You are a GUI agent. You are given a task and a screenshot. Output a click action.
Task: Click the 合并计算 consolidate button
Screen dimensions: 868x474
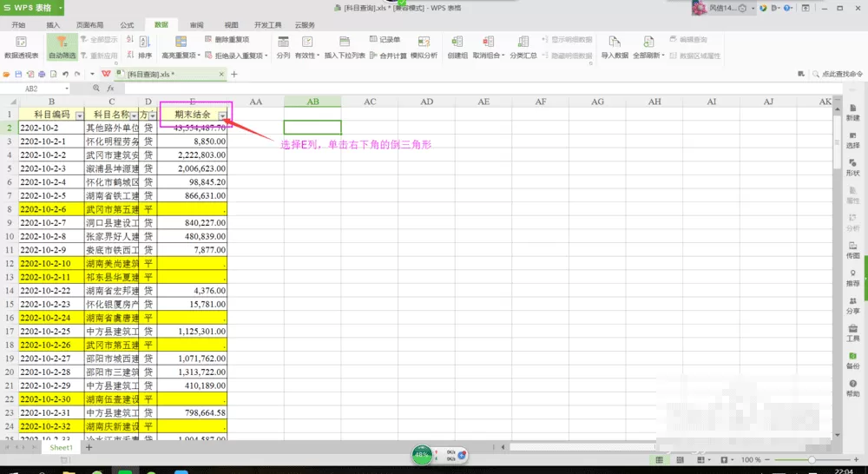(x=388, y=56)
